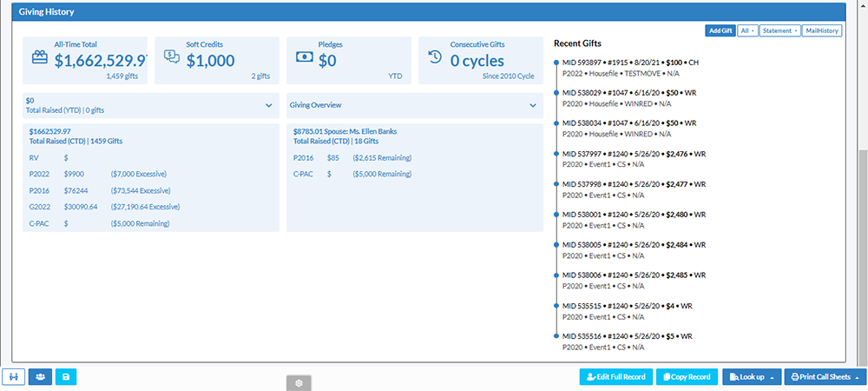The image size is (868, 391).
Task: Select recent gift MID 538006
Action: pos(634,275)
